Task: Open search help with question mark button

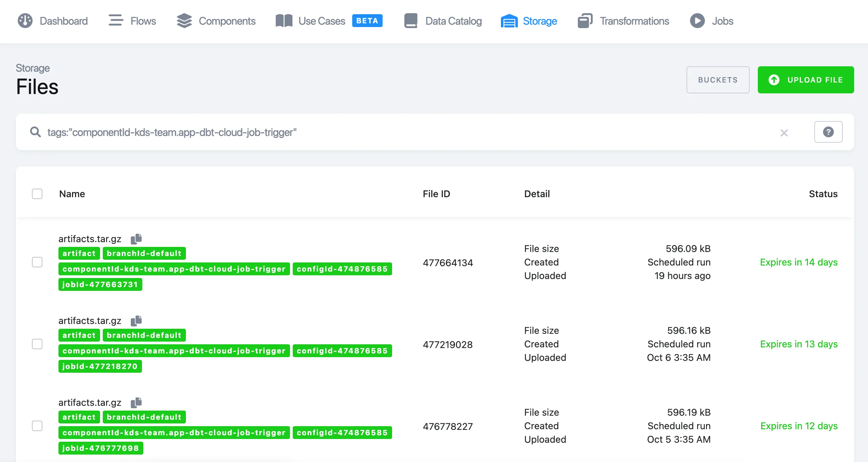Action: click(828, 132)
